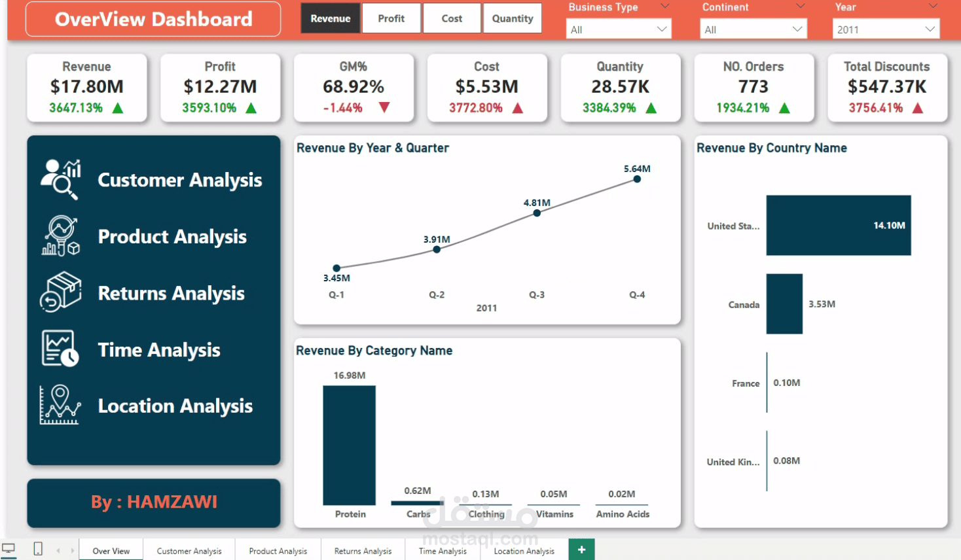Viewport: 961px width, 560px height.
Task: Select the Cost measure toggle
Action: click(x=452, y=18)
